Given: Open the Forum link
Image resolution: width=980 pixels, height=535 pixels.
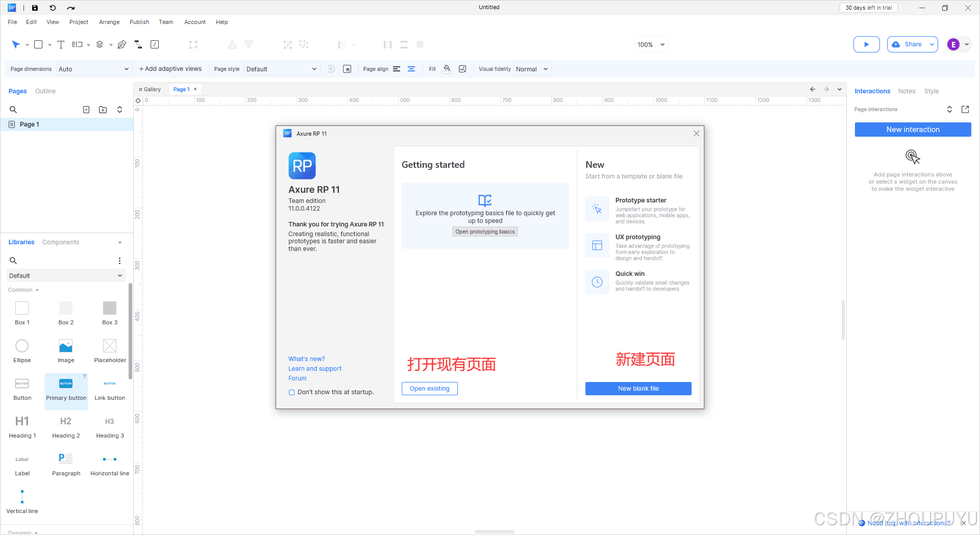Looking at the screenshot, I should coord(297,378).
